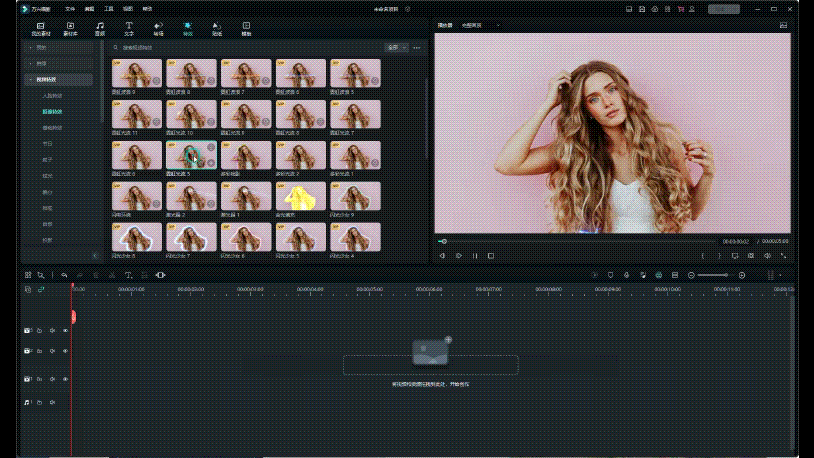Open the Audio (音频) media tab
Viewport: 814px width, 458px height.
[x=99, y=27]
